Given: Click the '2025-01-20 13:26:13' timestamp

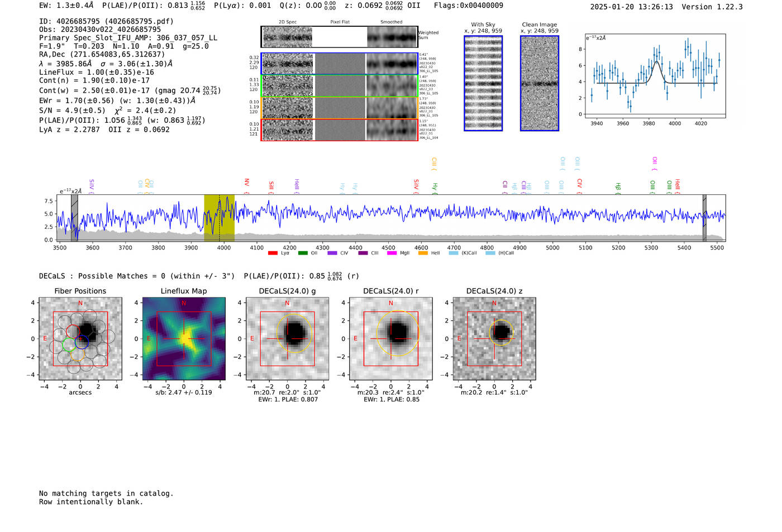Looking at the screenshot, I should pos(632,7).
